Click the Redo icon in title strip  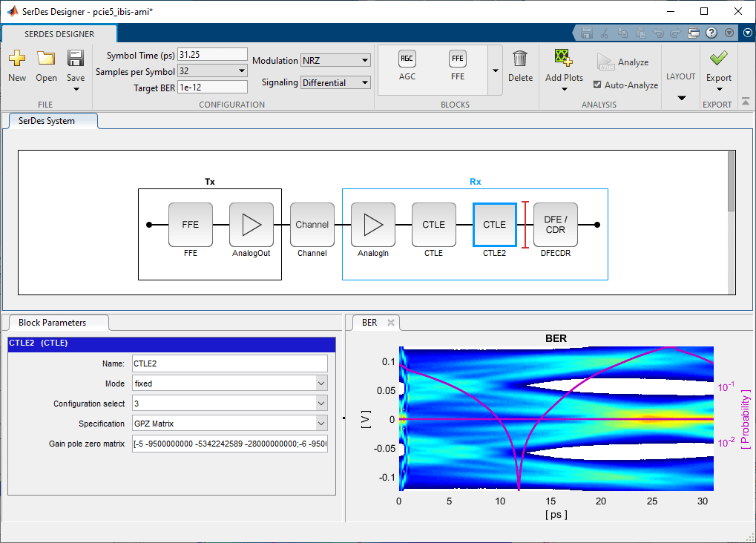[x=675, y=33]
